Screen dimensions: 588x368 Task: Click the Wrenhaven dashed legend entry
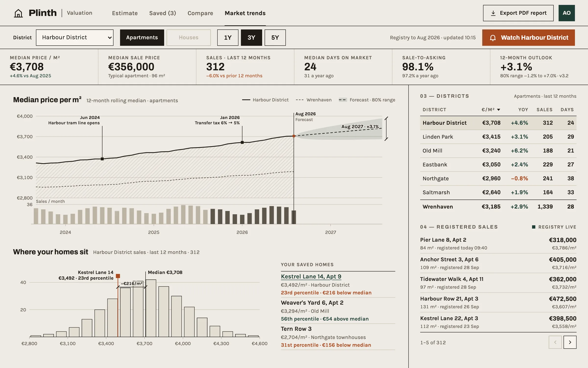[x=314, y=100]
